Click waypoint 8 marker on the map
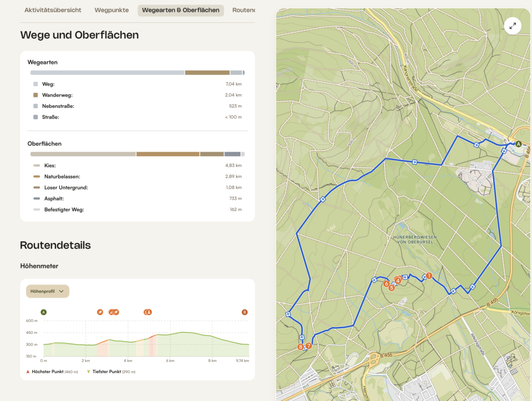The width and height of the screenshot is (532, 401). click(x=300, y=346)
